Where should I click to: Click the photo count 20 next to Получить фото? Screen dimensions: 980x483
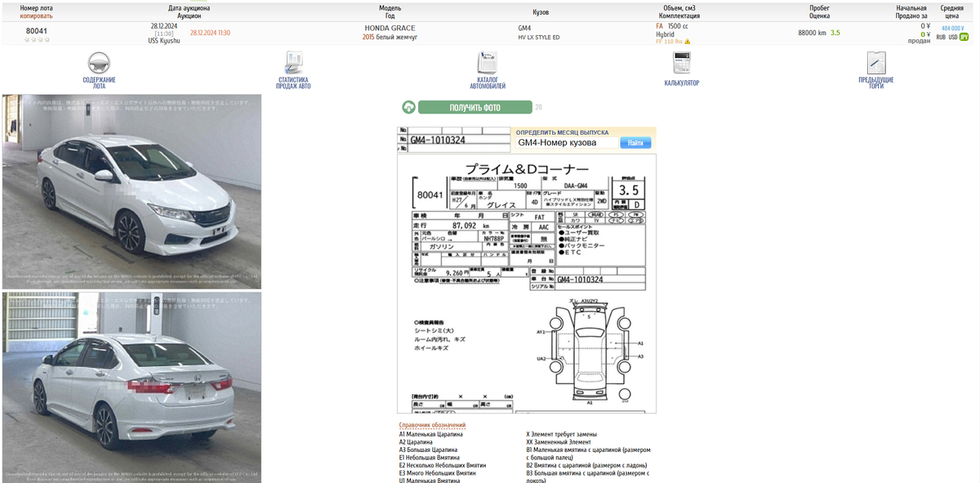point(538,107)
